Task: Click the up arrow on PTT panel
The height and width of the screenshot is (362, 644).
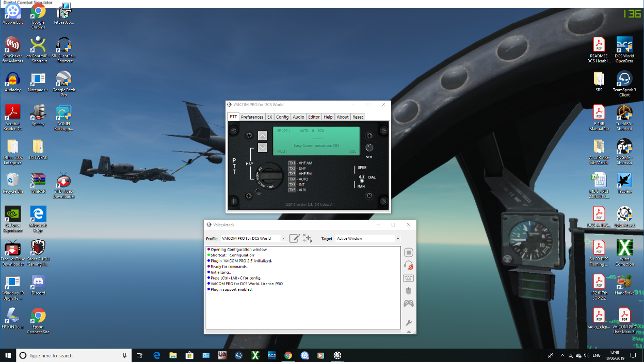Action: 263,136
